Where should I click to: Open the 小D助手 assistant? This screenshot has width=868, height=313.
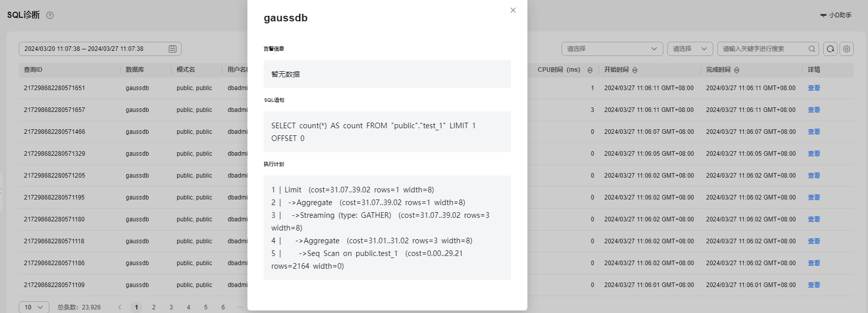835,15
